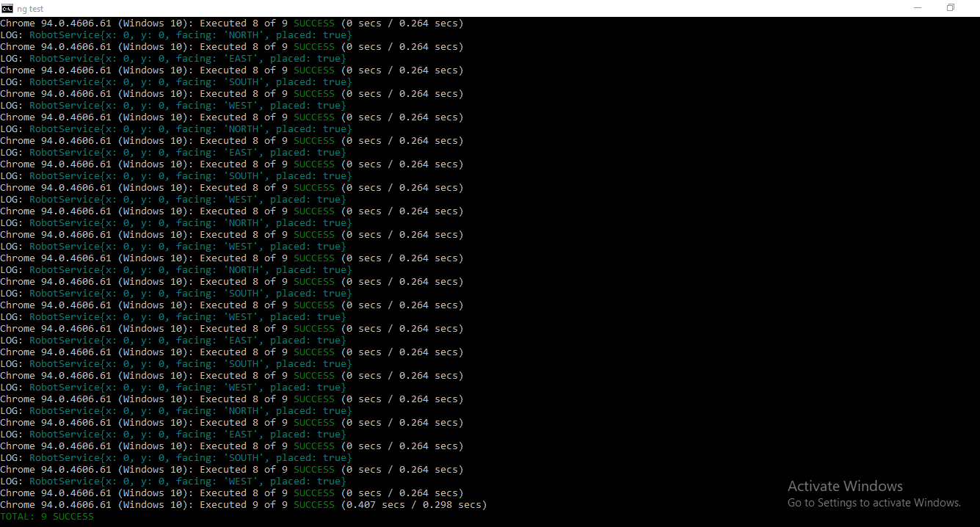Restore down the ng test console window
Viewport: 980px width, 527px height.
pyautogui.click(x=951, y=8)
